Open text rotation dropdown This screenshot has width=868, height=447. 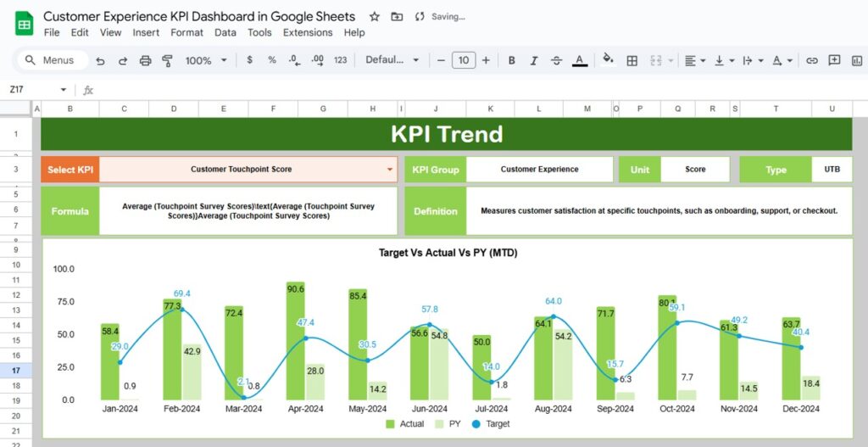click(782, 60)
